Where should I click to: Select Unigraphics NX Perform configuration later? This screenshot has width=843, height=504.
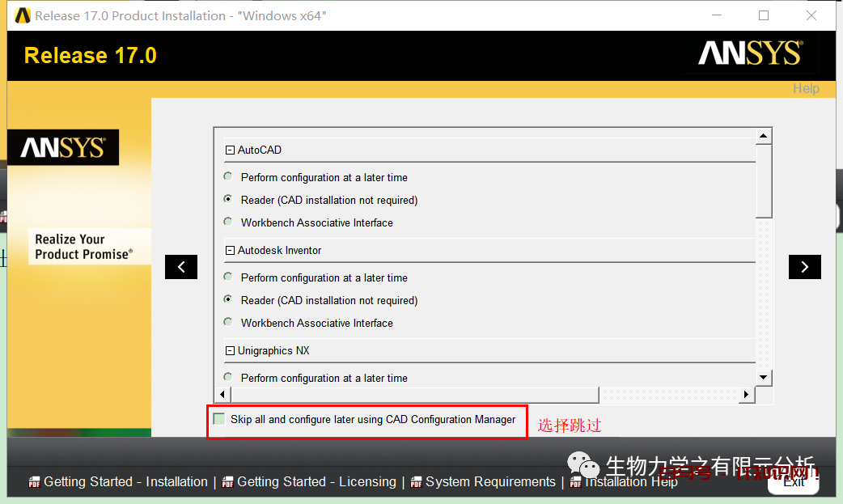tap(228, 377)
